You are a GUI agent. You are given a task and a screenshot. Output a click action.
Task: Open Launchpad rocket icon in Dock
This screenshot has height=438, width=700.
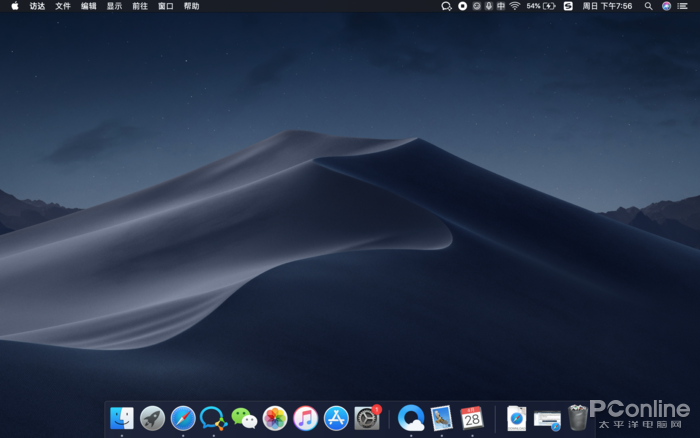pos(152,418)
